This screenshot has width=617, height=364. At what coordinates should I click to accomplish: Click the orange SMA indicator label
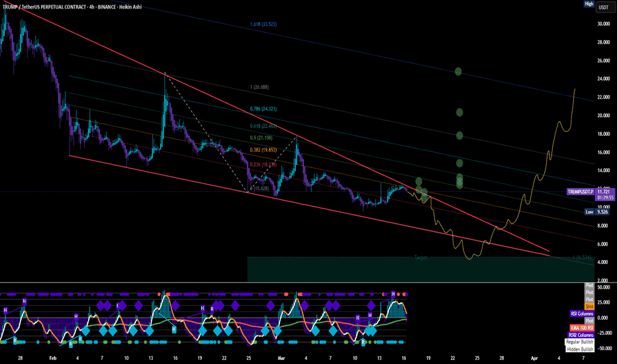tap(589, 306)
